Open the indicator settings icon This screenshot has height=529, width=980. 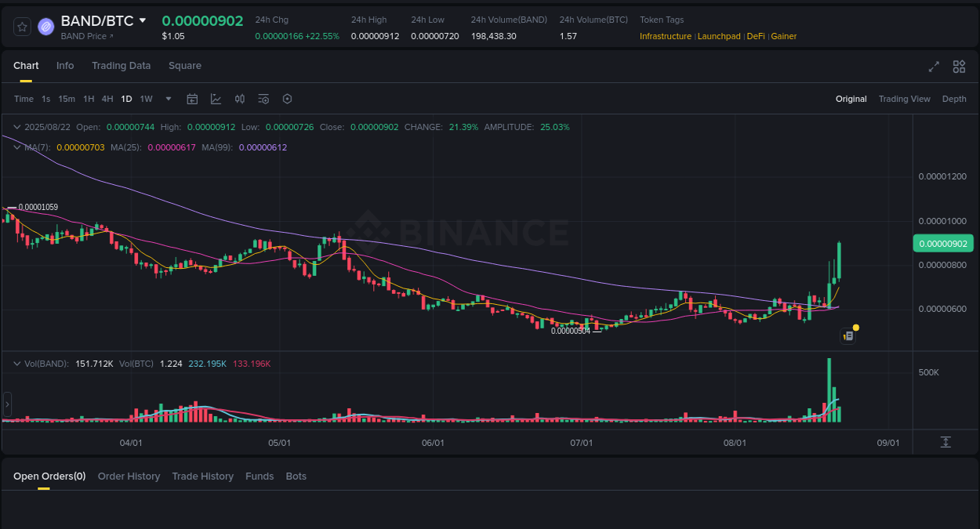(x=263, y=99)
